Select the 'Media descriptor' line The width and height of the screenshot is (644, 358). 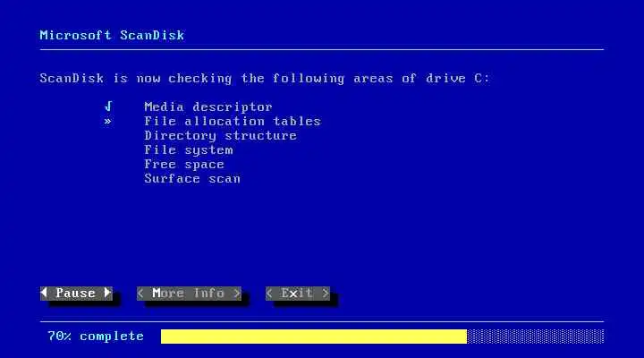[208, 107]
